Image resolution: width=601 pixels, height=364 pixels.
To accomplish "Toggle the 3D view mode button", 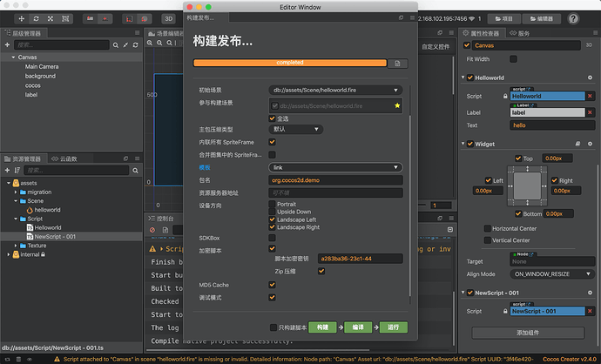I will [x=168, y=18].
